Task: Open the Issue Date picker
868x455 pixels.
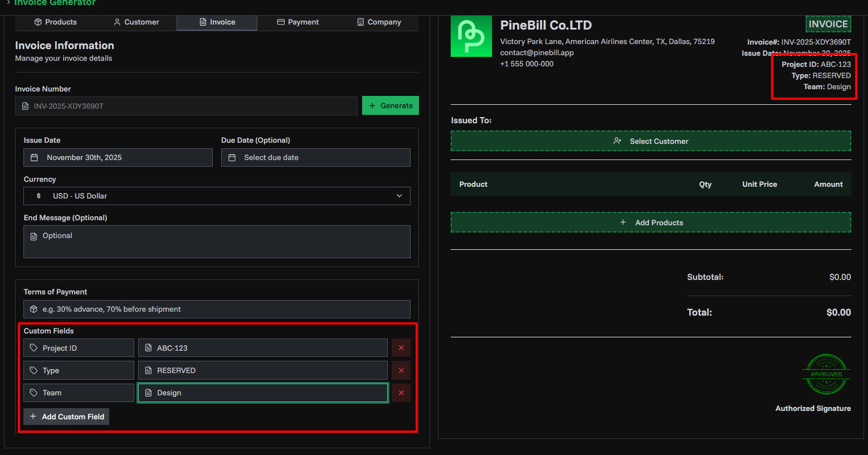Action: coord(118,158)
